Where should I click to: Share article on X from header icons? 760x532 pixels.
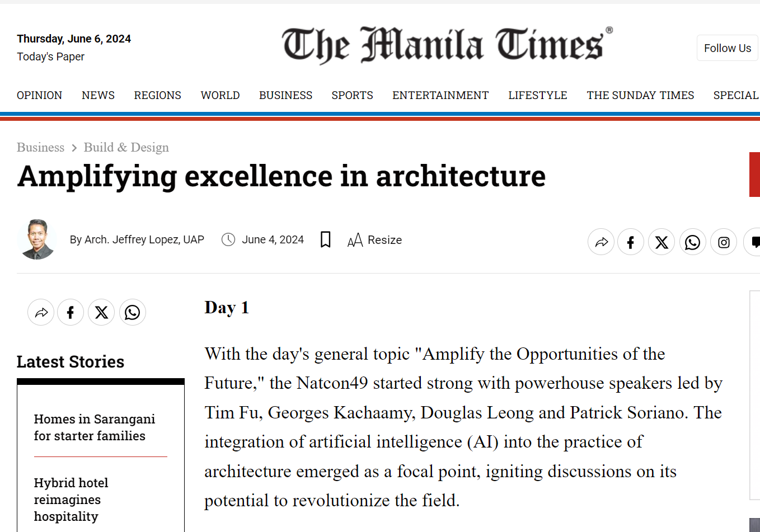[662, 242]
